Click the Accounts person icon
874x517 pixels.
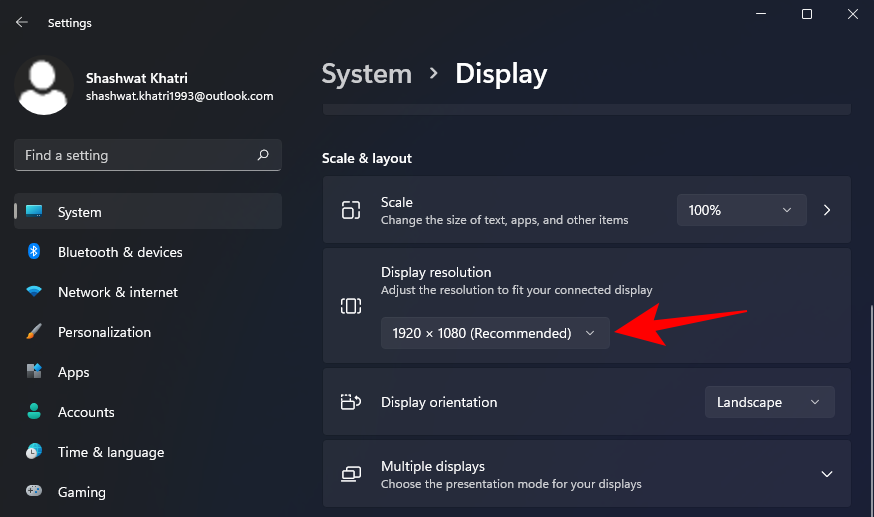(x=34, y=412)
